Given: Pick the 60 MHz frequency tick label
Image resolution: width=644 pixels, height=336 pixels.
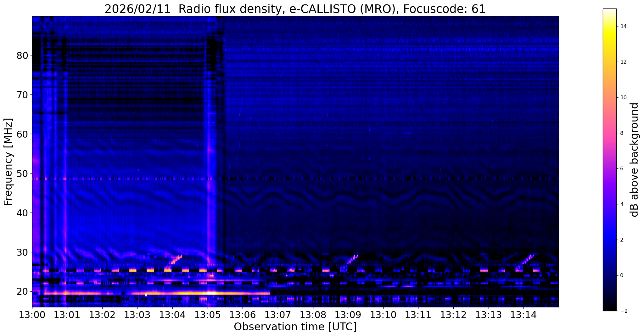Looking at the screenshot, I should 22,134.
